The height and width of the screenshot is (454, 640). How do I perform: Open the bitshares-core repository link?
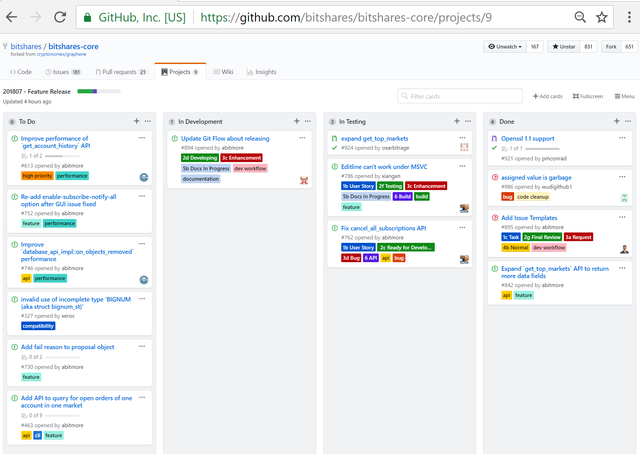73,46
